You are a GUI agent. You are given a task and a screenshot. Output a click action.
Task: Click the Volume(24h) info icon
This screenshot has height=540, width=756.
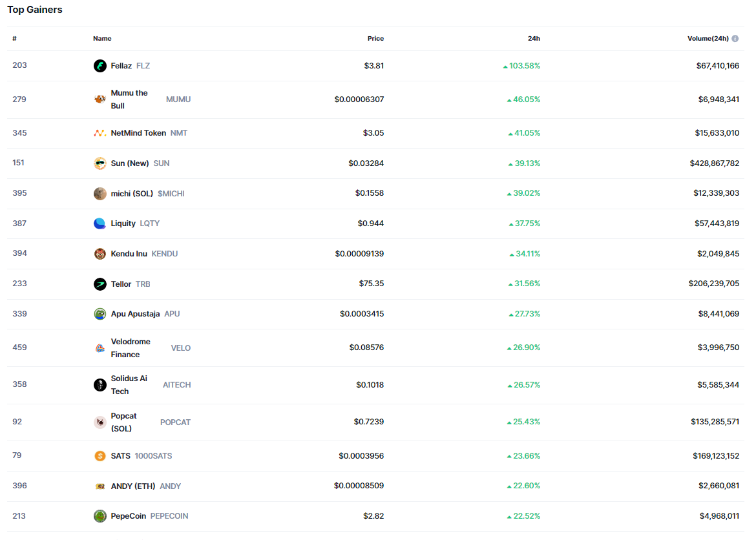[735, 39]
